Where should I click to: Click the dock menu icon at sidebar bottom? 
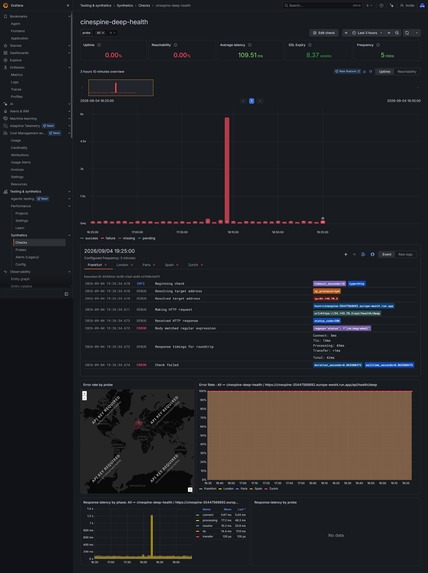(x=66, y=294)
